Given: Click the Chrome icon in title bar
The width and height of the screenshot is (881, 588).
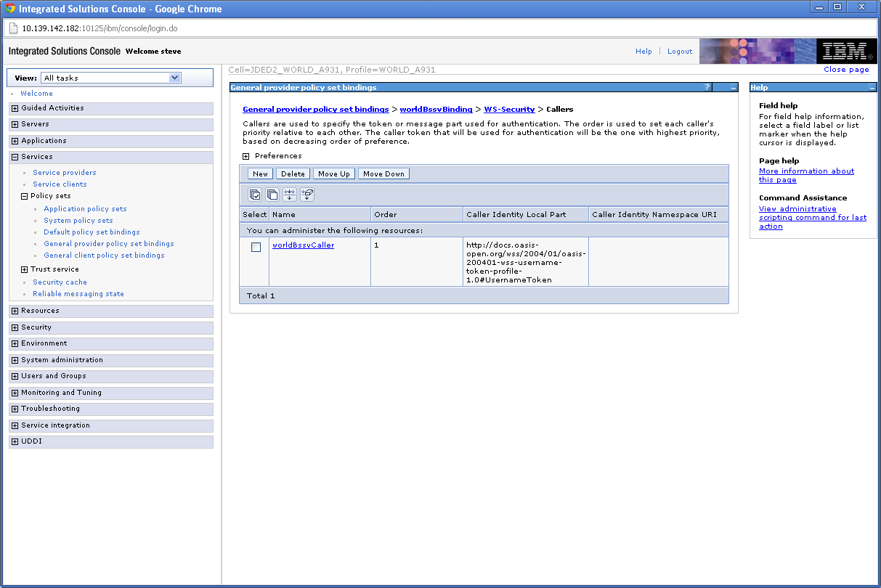Looking at the screenshot, I should click(10, 9).
